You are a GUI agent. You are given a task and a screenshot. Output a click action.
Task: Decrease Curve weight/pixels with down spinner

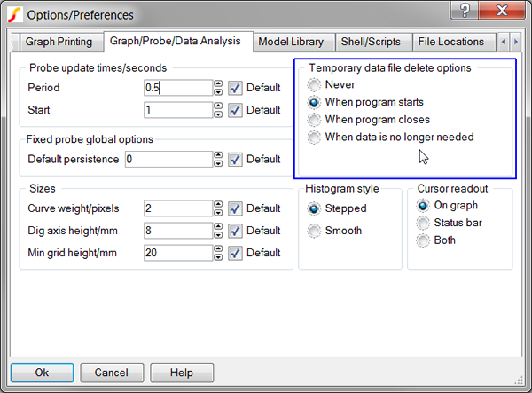tap(218, 213)
